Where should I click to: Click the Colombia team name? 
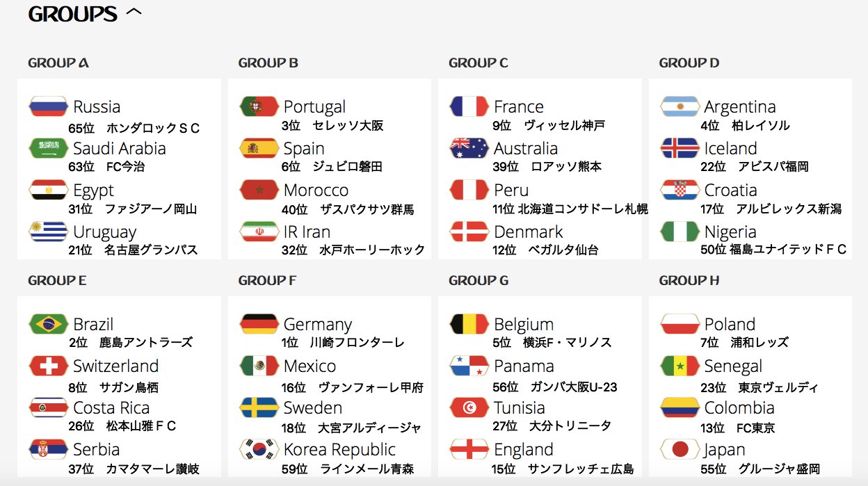[739, 407]
